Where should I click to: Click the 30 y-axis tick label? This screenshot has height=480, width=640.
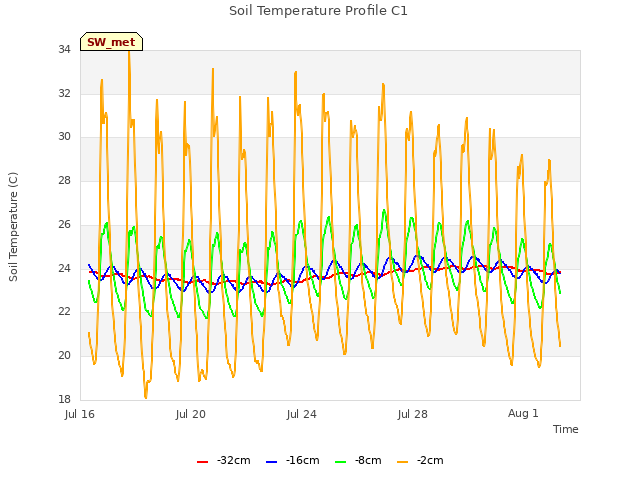click(64, 136)
